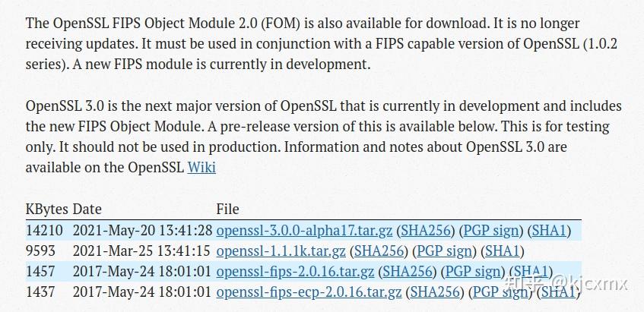The width and height of the screenshot is (644, 312).
Task: Open SHA256 for openssl-fips-2.0.16
Action: tap(408, 272)
